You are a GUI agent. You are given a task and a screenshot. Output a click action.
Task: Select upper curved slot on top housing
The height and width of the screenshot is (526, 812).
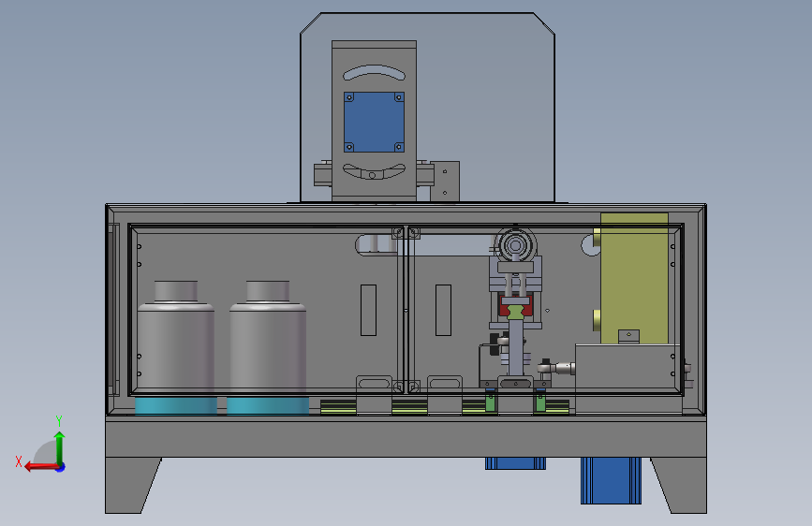374,72
